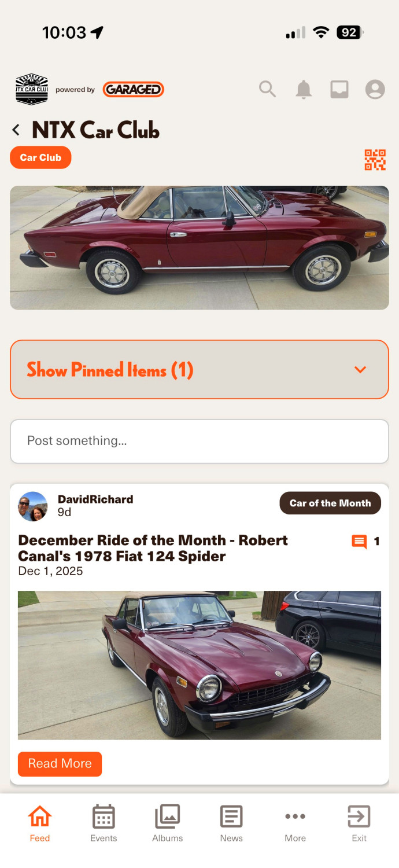Click the Read More button
The height and width of the screenshot is (868, 399).
(x=60, y=764)
